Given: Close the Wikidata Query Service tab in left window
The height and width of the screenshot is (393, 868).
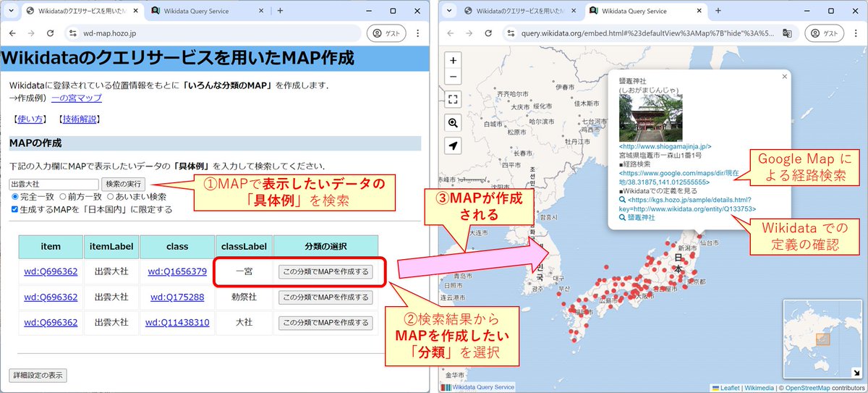Looking at the screenshot, I should pos(260,11).
